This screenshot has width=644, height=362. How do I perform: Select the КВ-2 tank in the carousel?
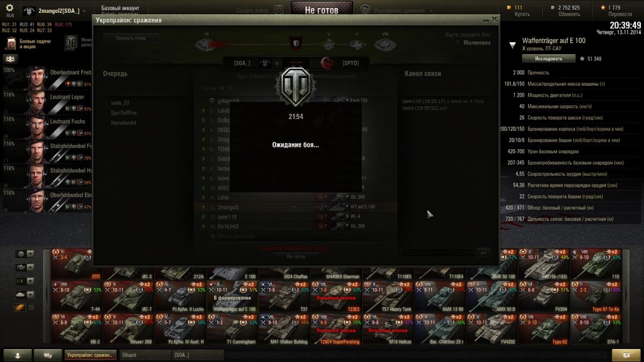coord(77,329)
